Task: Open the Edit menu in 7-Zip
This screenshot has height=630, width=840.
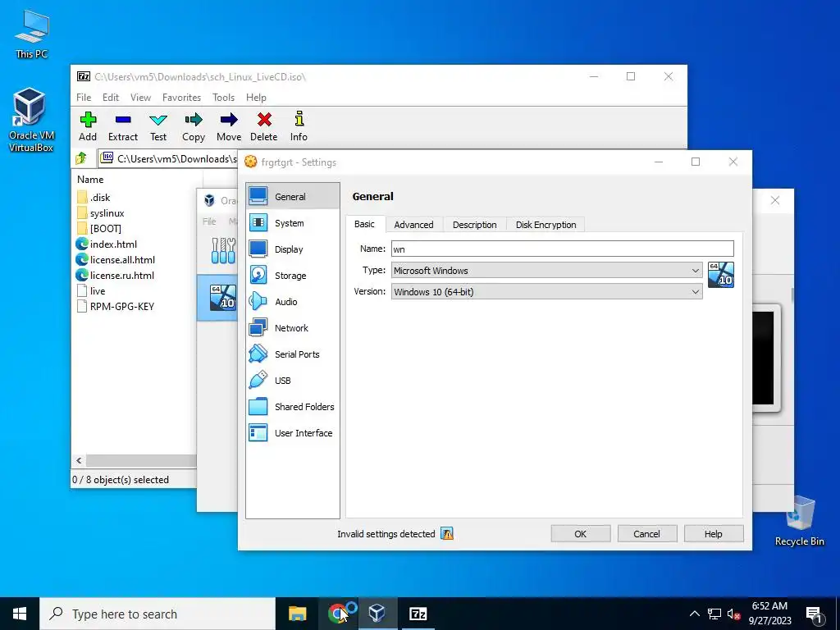Action: 111,97
